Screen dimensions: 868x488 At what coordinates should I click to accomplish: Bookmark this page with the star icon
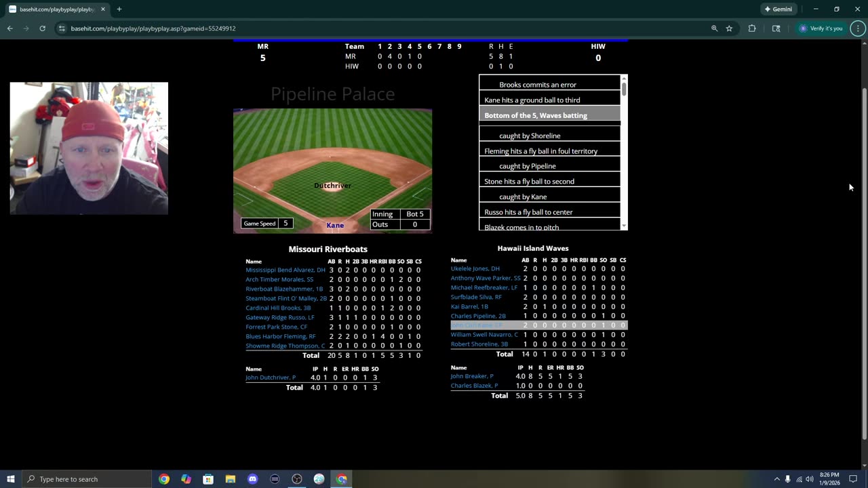(729, 28)
